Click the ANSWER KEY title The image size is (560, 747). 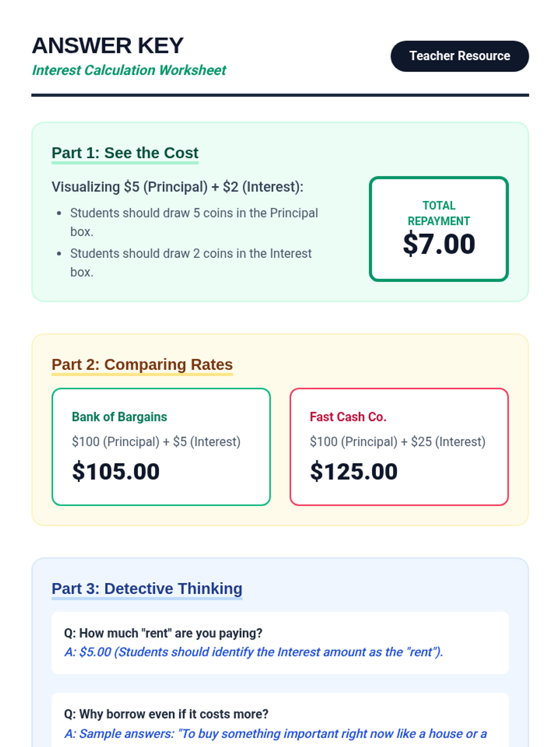(x=108, y=46)
